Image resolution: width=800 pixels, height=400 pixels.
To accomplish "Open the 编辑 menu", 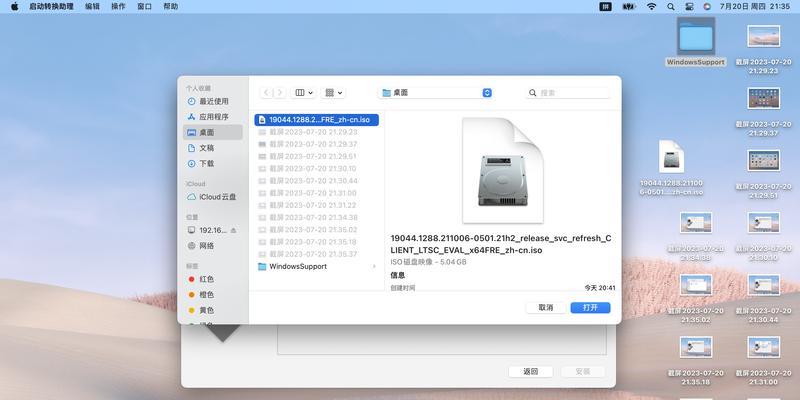I will pyautogui.click(x=92, y=7).
